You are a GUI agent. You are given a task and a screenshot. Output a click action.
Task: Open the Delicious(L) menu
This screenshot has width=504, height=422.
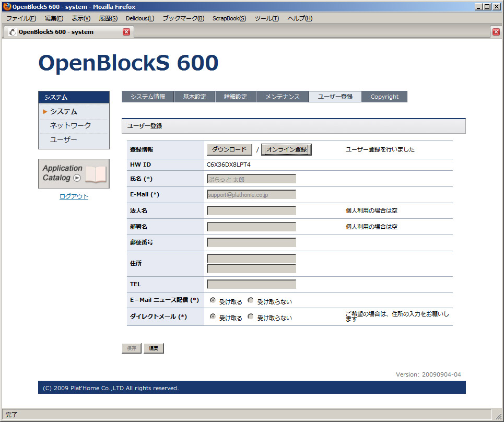pos(140,18)
